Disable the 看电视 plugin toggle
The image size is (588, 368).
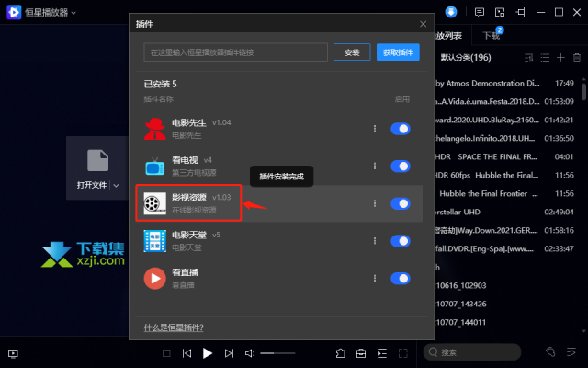401,166
